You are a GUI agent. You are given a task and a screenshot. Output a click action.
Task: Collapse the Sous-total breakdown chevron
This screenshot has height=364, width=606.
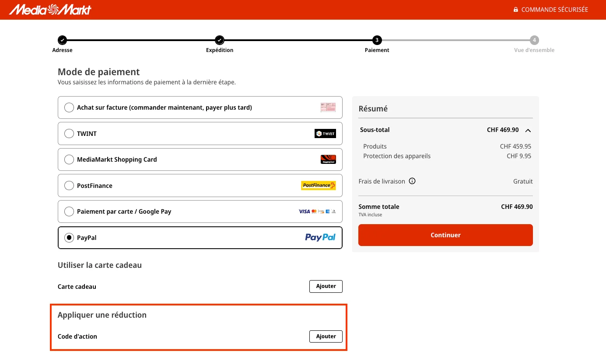point(528,130)
